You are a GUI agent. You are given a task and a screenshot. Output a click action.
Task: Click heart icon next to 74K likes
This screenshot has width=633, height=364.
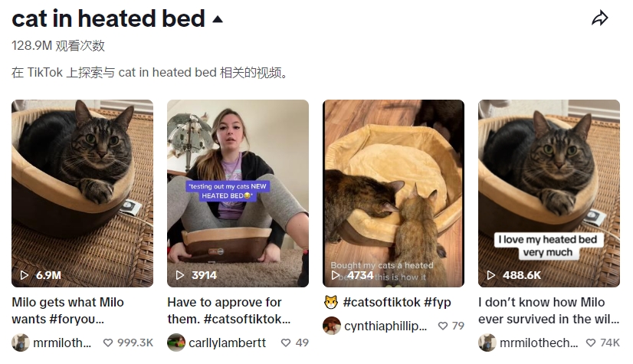pyautogui.click(x=591, y=343)
